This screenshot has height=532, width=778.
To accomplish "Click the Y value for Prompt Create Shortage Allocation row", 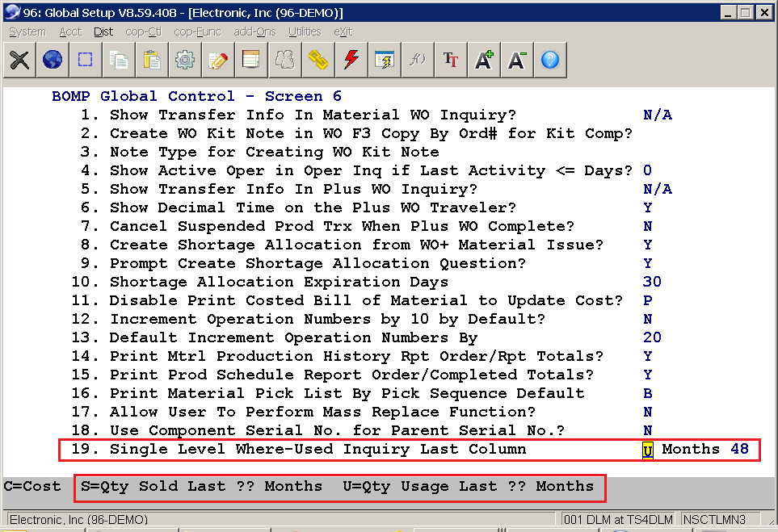I will click(647, 263).
